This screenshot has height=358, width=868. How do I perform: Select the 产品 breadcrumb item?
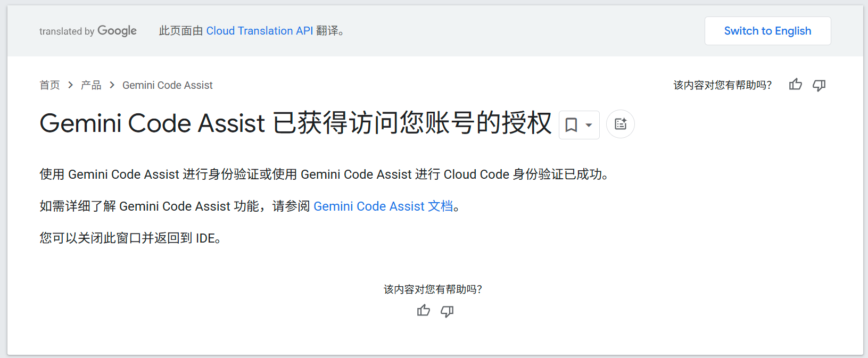click(x=90, y=85)
